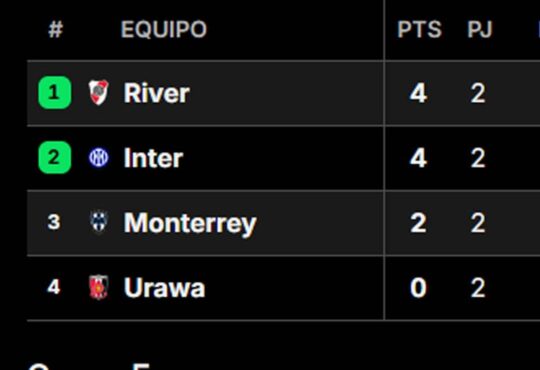Click the green position 2 badge

[55, 157]
